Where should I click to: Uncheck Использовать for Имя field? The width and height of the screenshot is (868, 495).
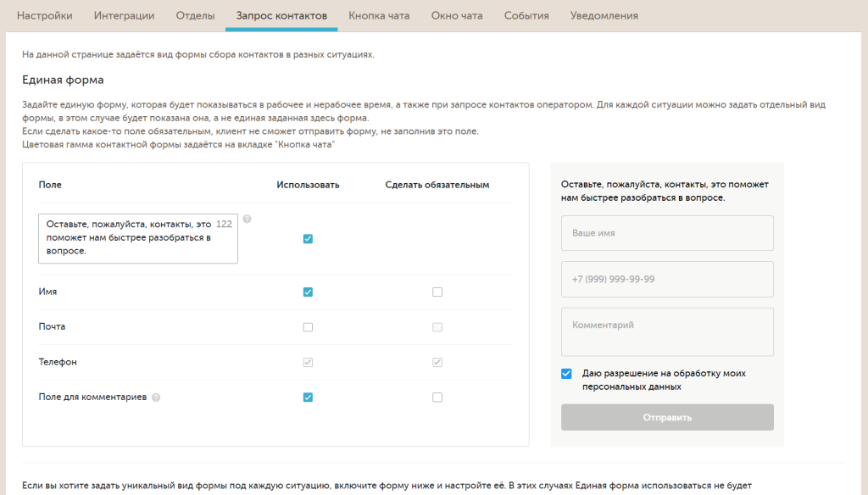point(308,292)
